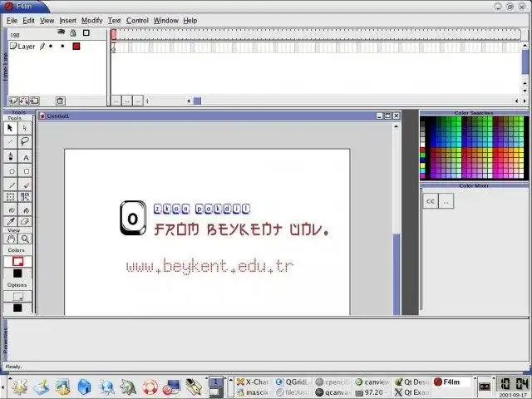Switch to Qt Designer task in taskbar
Image resolution: width=532 pixels, height=399 pixels.
point(412,382)
